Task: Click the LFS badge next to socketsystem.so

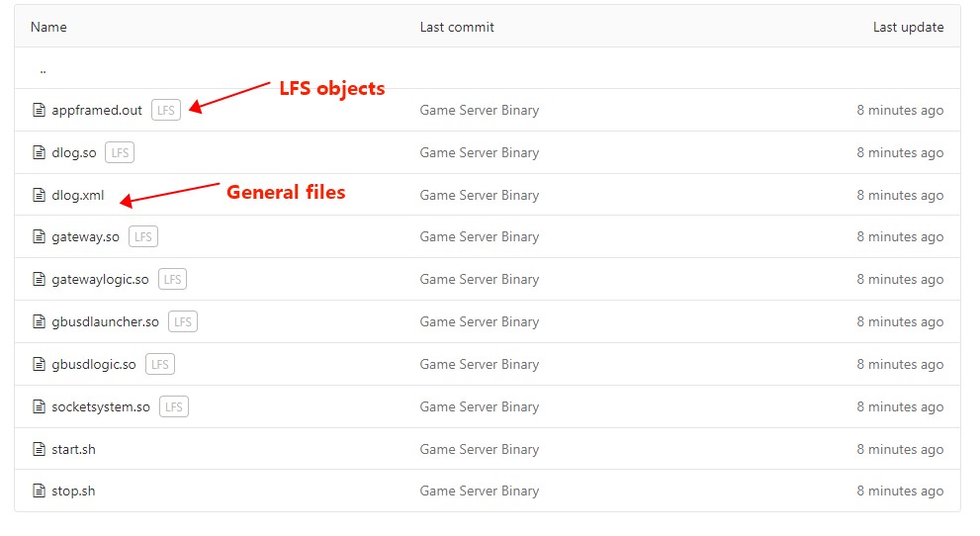Action: 174,407
